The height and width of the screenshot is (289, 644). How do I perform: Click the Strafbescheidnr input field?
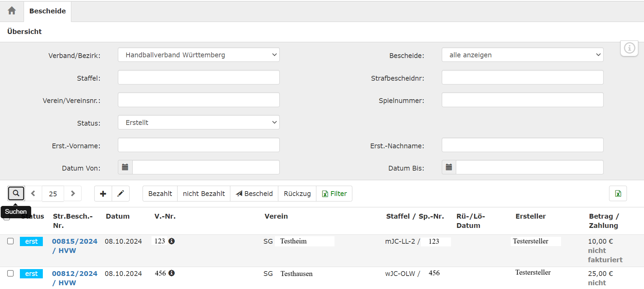[x=522, y=78]
